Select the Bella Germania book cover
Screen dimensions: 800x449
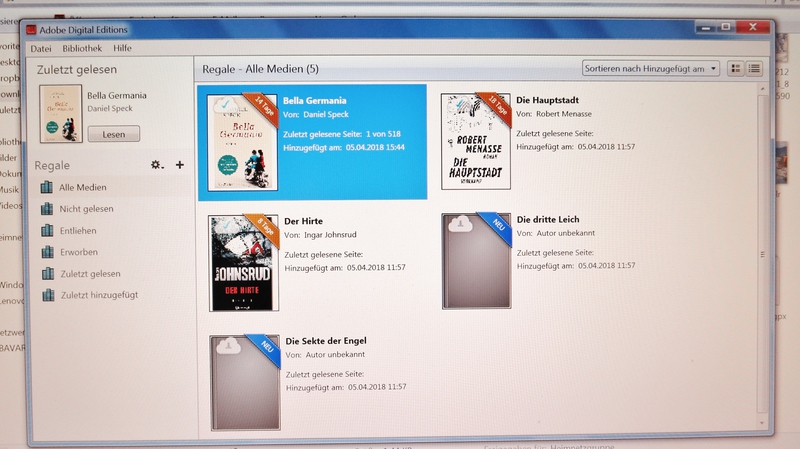(239, 141)
